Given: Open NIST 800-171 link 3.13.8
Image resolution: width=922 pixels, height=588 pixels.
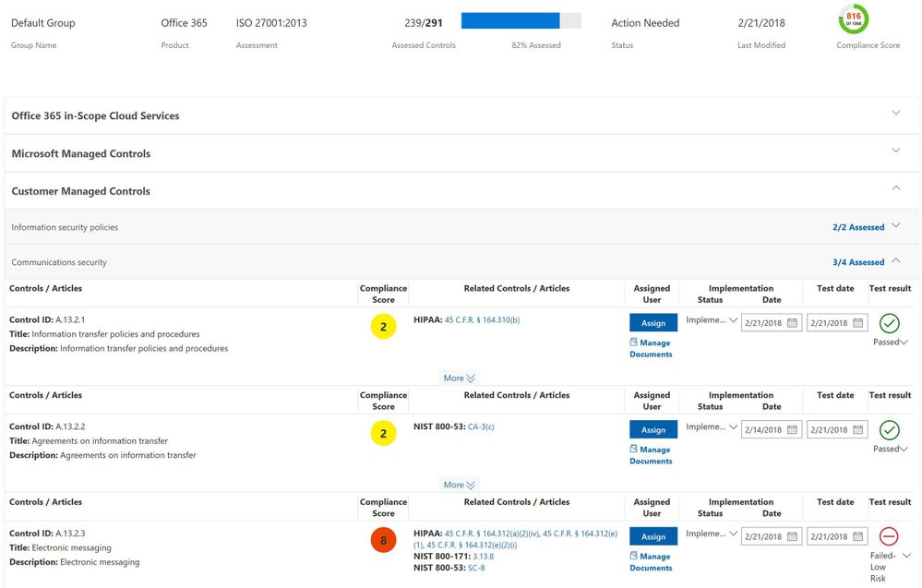Looking at the screenshot, I should tap(484, 557).
